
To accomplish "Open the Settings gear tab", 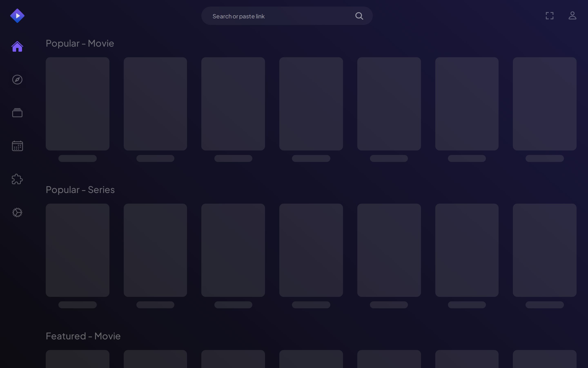I will [x=17, y=212].
